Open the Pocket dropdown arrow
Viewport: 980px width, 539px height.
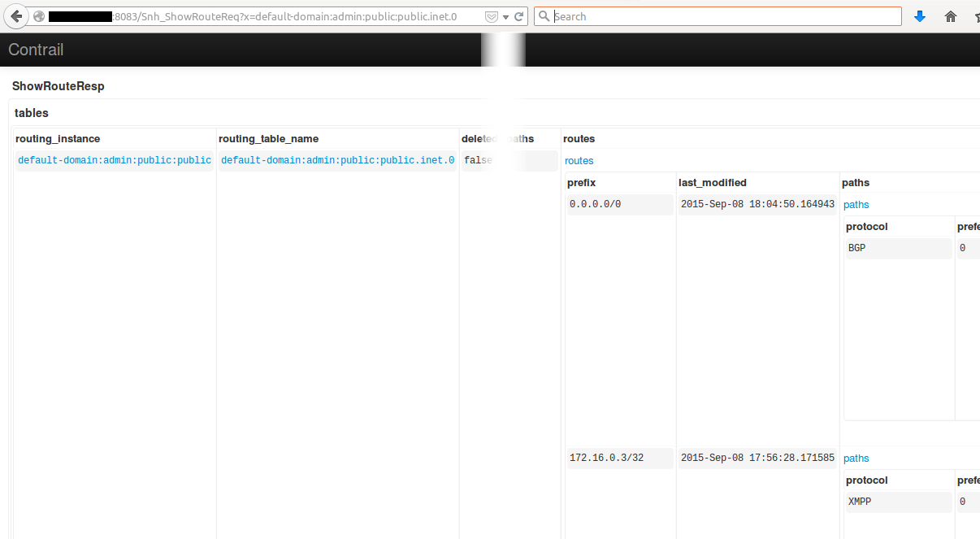(x=505, y=15)
